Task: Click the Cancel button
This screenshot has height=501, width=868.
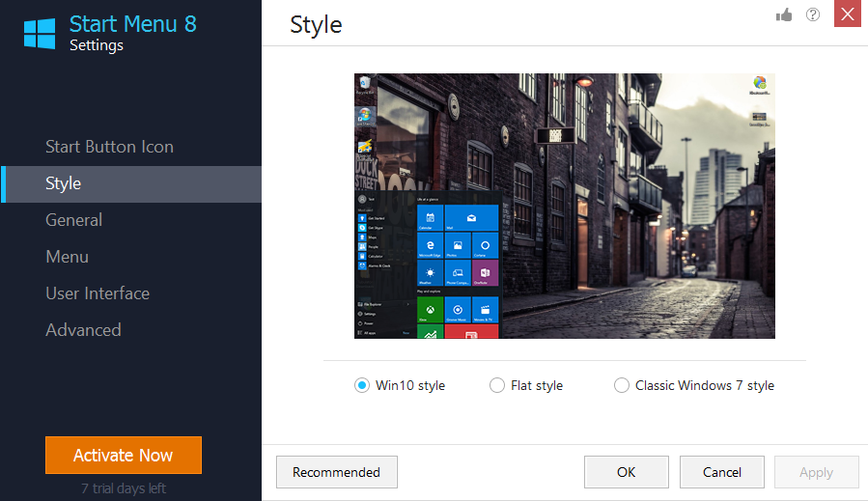Action: tap(722, 472)
